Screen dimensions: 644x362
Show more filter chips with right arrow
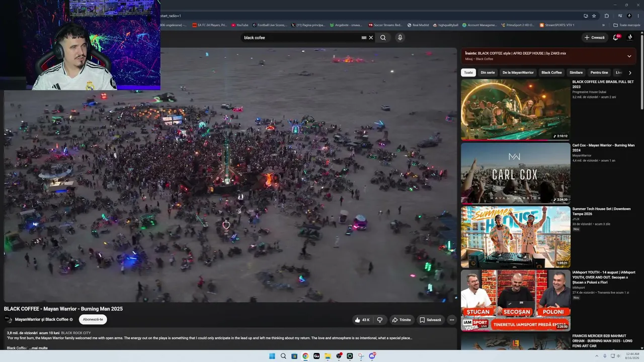coord(630,72)
